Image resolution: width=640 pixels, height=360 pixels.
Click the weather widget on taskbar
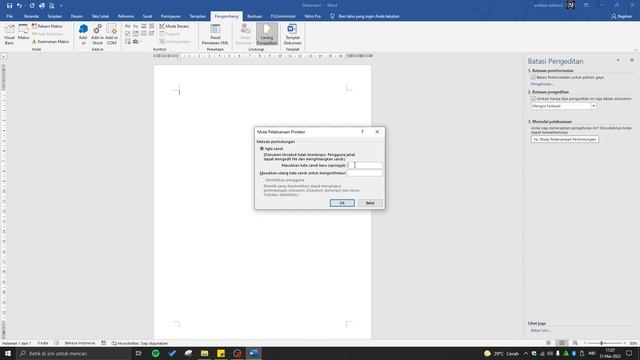501,353
